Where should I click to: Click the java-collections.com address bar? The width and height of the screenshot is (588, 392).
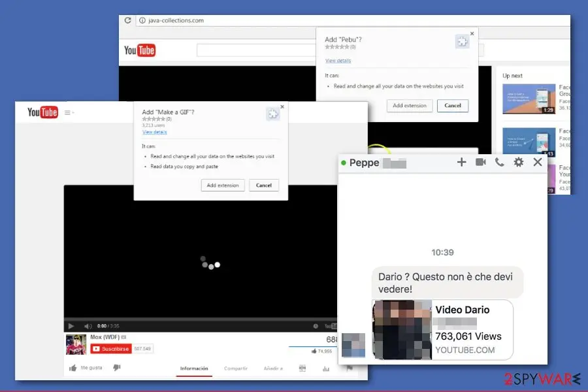[x=353, y=20]
